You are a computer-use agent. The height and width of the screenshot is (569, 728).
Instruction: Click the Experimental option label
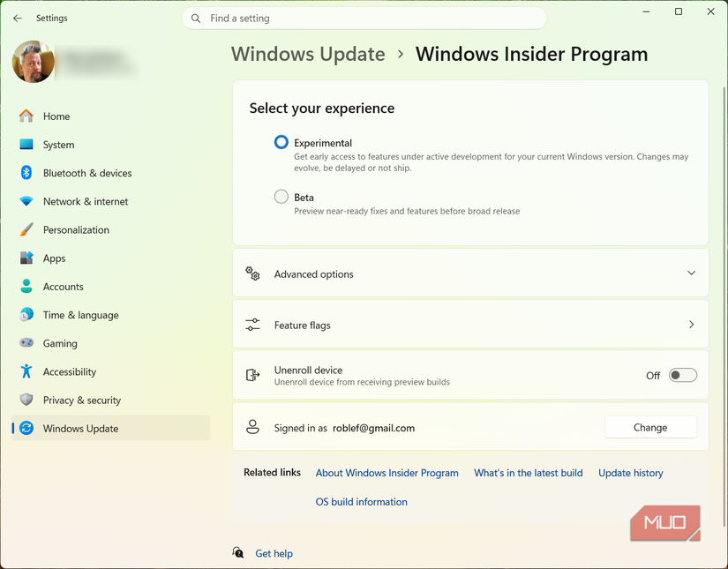click(x=323, y=143)
